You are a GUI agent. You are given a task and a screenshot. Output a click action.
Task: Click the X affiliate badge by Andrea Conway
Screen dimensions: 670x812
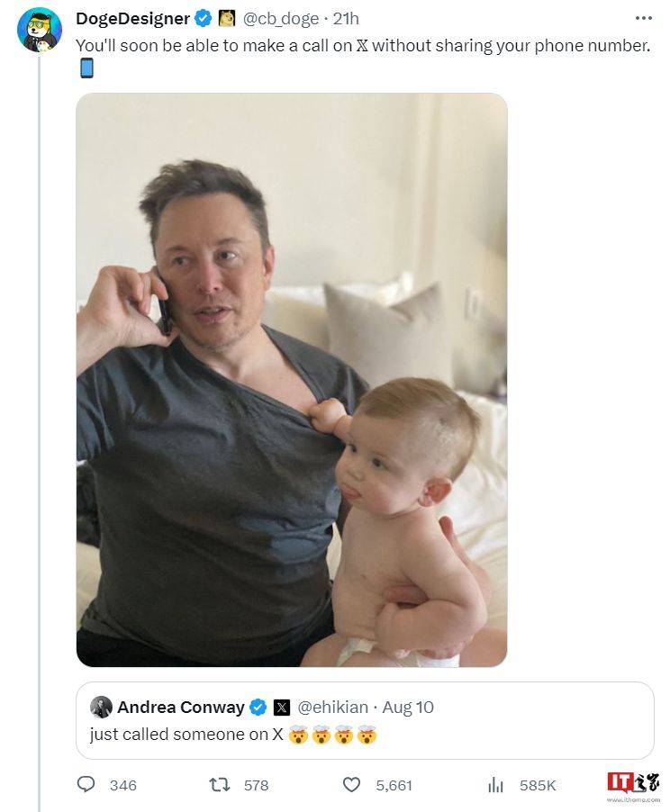pos(281,707)
